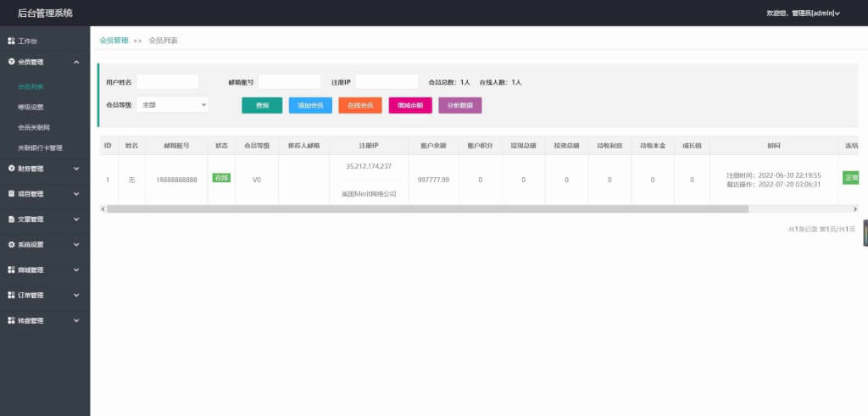Image resolution: width=868 pixels, height=416 pixels.
Task: Click the green 在线 status badge
Action: [x=221, y=178]
